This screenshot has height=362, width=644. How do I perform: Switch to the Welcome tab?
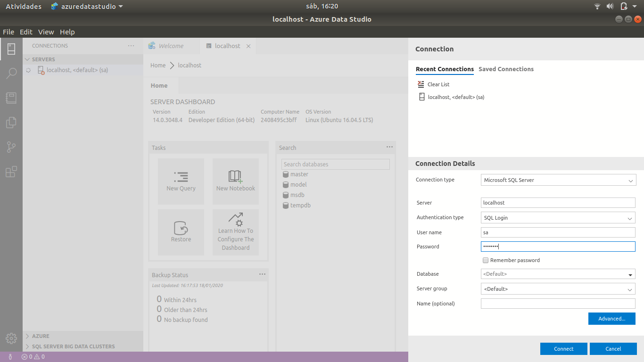[x=171, y=46]
